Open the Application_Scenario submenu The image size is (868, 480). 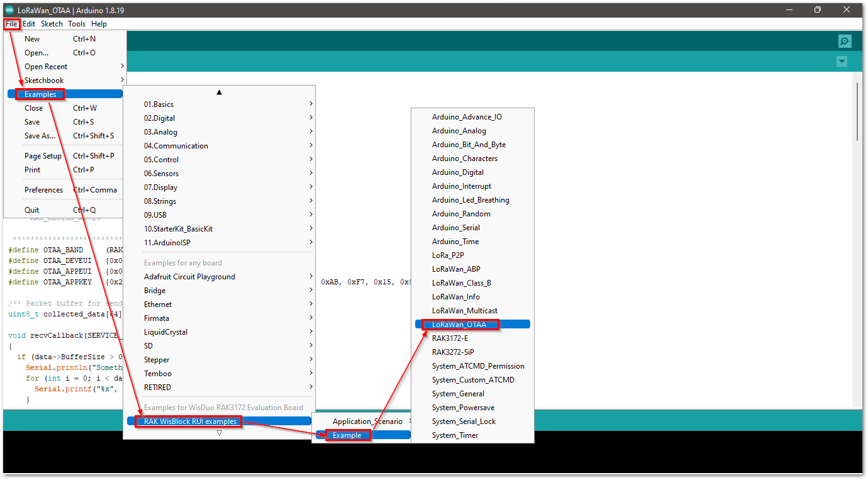click(x=363, y=421)
